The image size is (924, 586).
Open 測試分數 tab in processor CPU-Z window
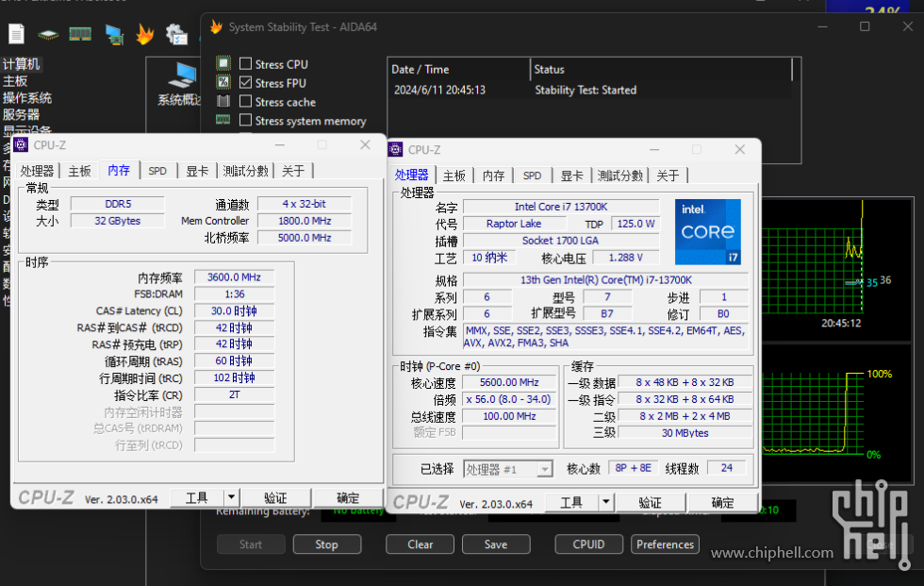coord(620,176)
